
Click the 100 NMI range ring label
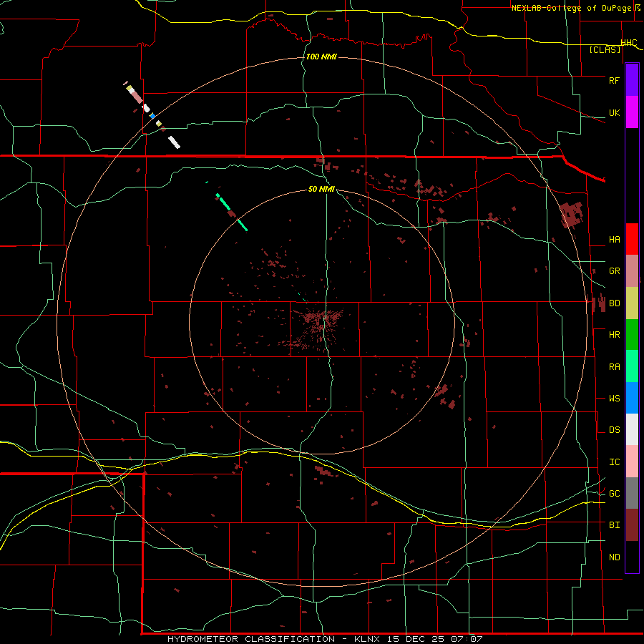tap(321, 57)
